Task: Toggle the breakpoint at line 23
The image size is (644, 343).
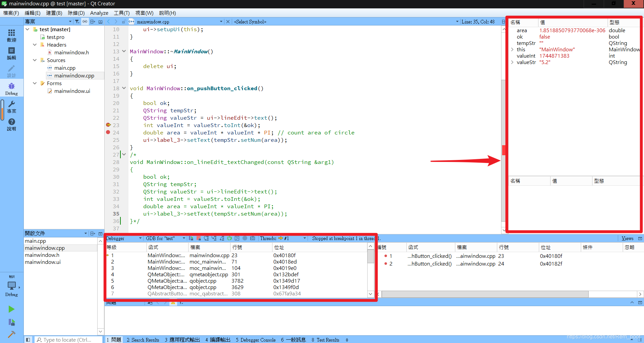Action: coord(108,125)
